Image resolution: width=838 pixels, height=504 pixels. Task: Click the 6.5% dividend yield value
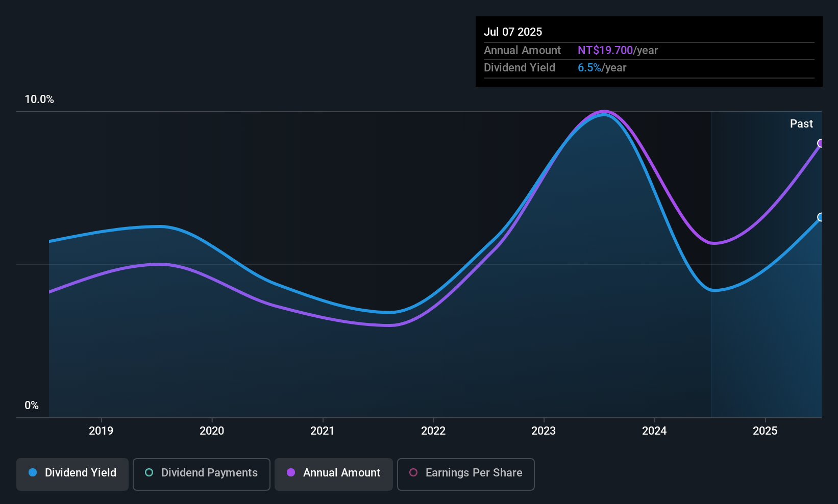(x=589, y=67)
